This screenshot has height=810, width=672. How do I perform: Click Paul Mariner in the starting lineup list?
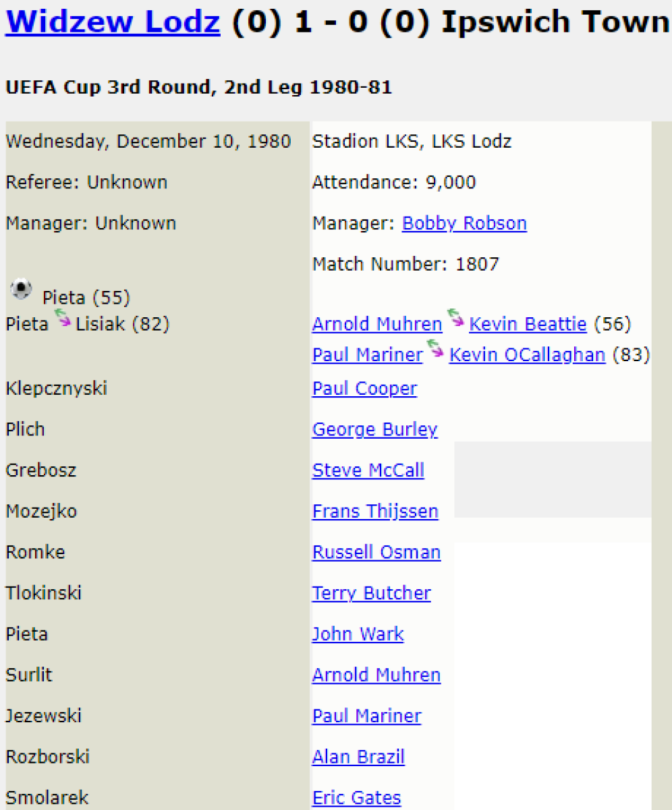pyautogui.click(x=366, y=716)
